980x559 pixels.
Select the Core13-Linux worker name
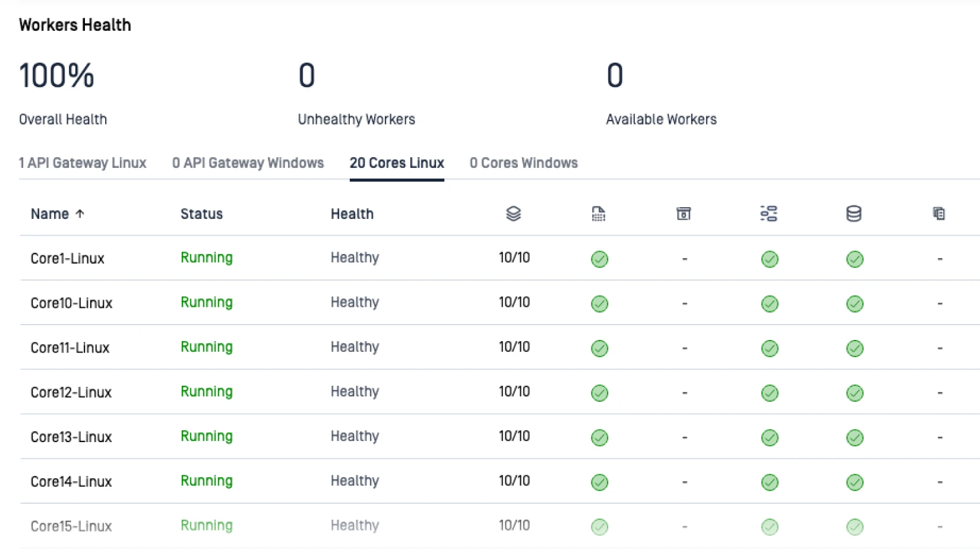click(71, 437)
